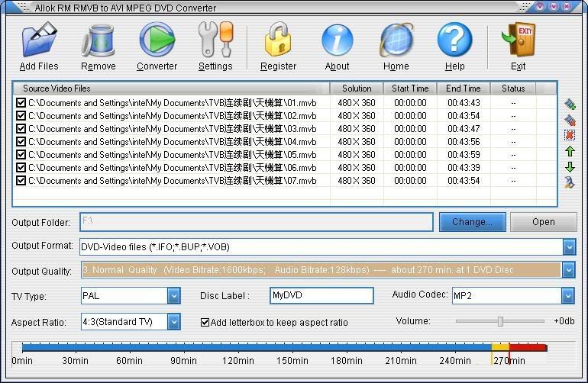Expand the Audio Codec MP2 dropdown
This screenshot has width=588, height=383.
tap(567, 295)
